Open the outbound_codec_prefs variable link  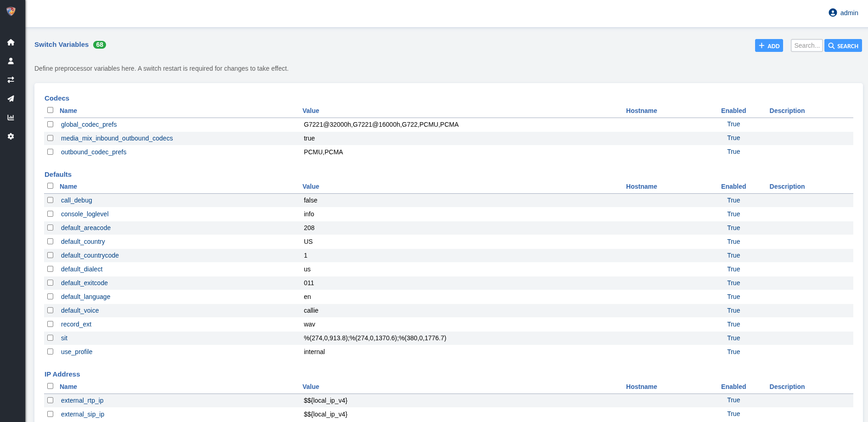click(x=94, y=152)
